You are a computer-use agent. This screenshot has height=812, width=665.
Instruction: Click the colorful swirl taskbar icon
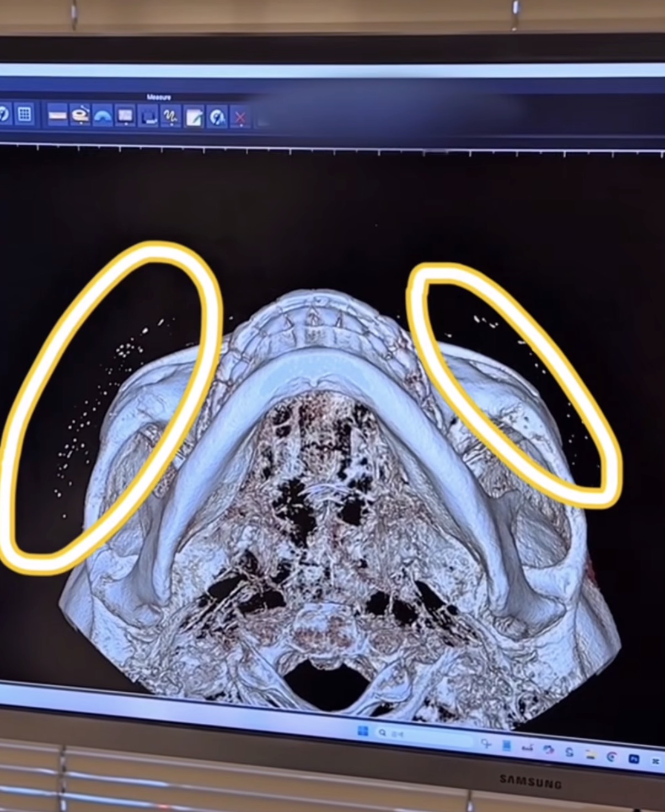tap(548, 750)
